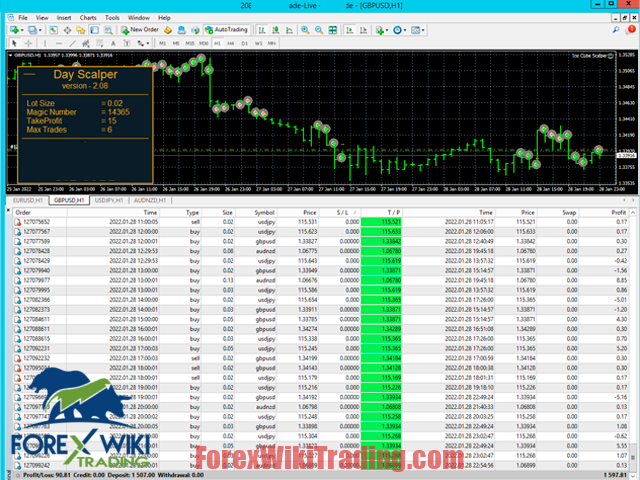Expand the arrows objects dropdown
This screenshot has height=480, width=640.
pyautogui.click(x=147, y=43)
